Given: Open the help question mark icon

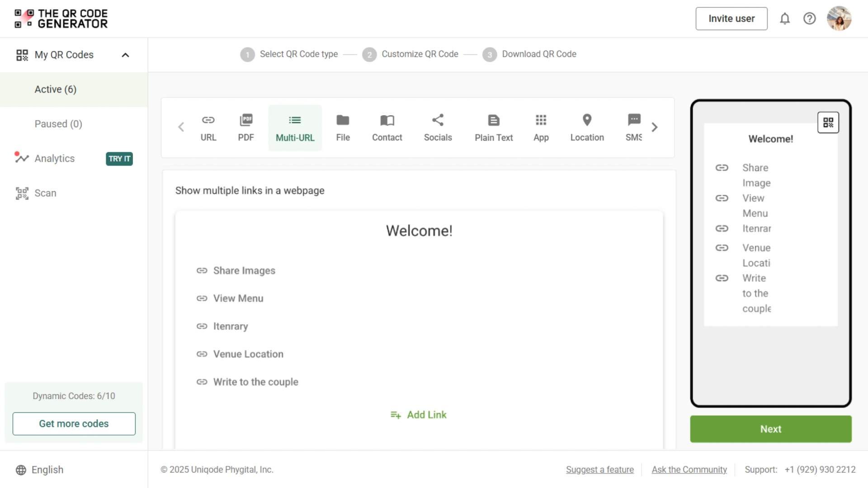Looking at the screenshot, I should point(809,19).
